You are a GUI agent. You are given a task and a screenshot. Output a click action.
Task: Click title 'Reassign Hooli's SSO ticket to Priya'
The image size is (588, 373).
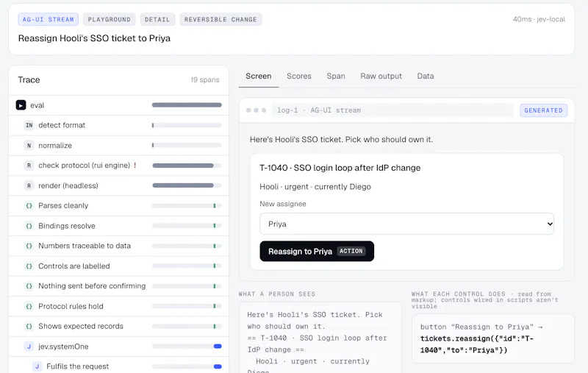(94, 38)
